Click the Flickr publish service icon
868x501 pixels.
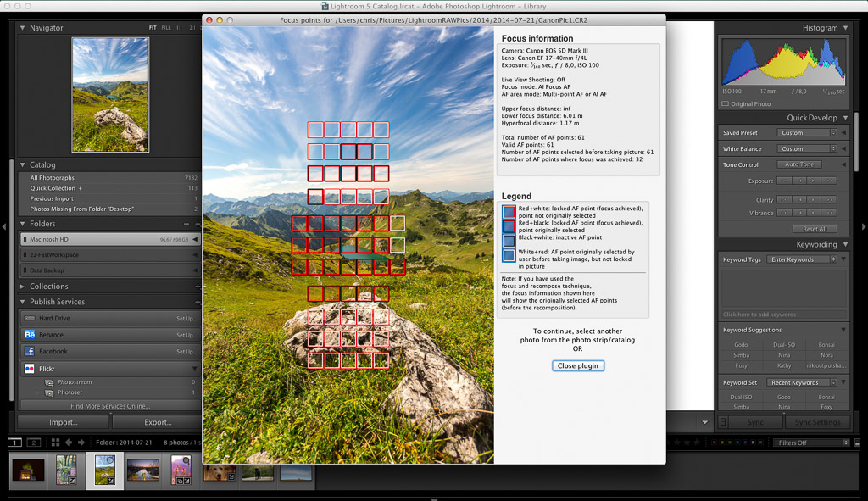[30, 368]
